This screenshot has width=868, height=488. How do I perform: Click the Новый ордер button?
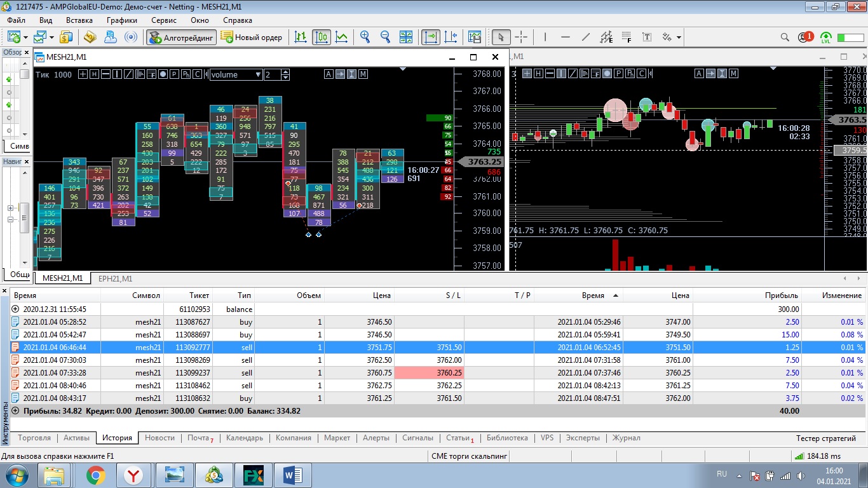(252, 37)
